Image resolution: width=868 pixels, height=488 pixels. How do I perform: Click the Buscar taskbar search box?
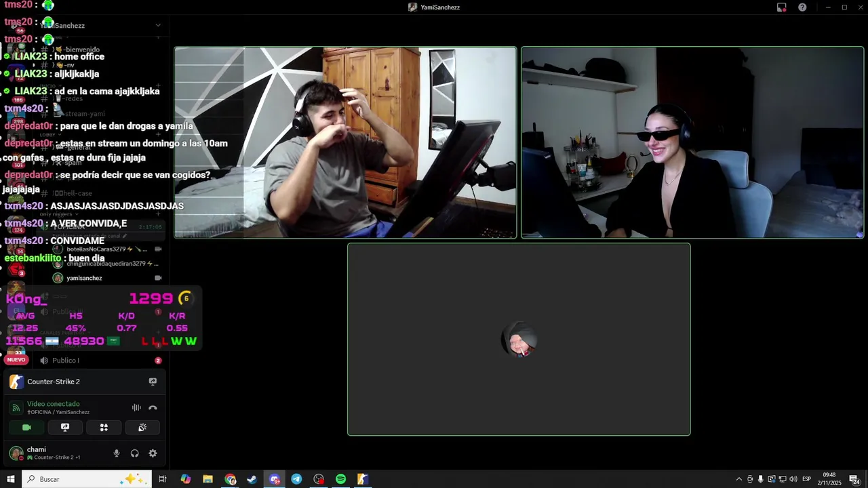[x=87, y=479]
